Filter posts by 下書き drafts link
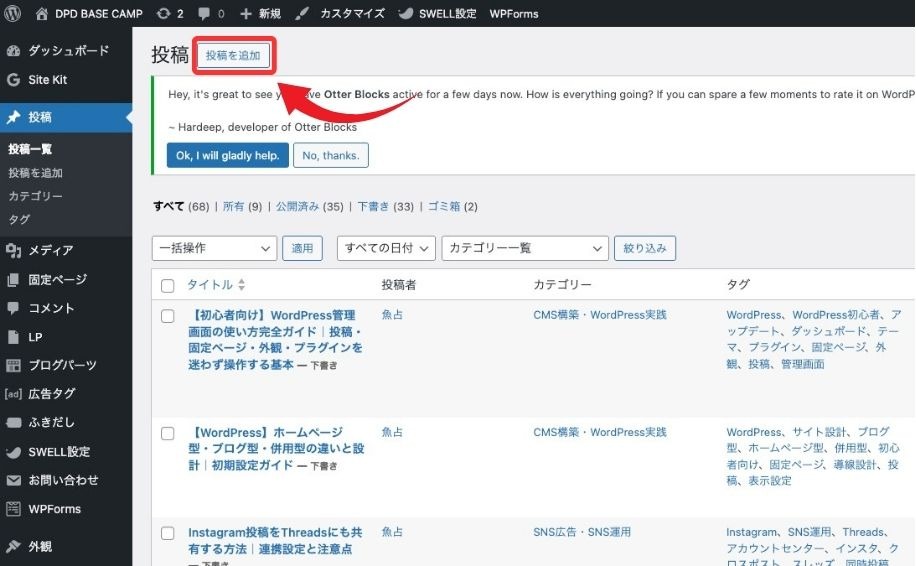The height and width of the screenshot is (566, 916). click(371, 207)
